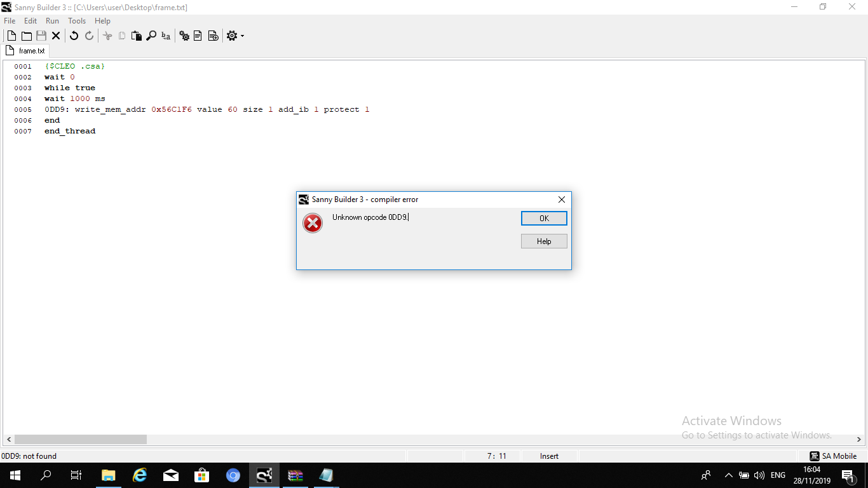The image size is (868, 488).
Task: Click the '{$CLEO .csa}' directive line
Action: [x=74, y=66]
